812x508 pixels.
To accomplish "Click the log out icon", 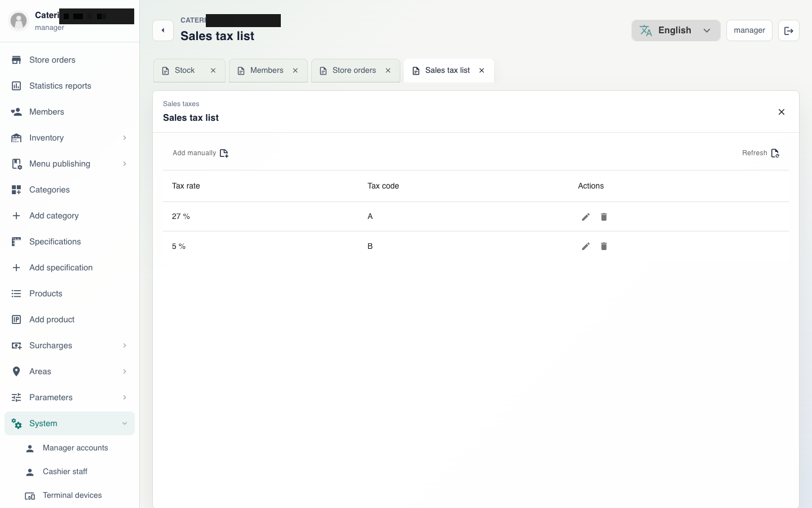I will (789, 30).
